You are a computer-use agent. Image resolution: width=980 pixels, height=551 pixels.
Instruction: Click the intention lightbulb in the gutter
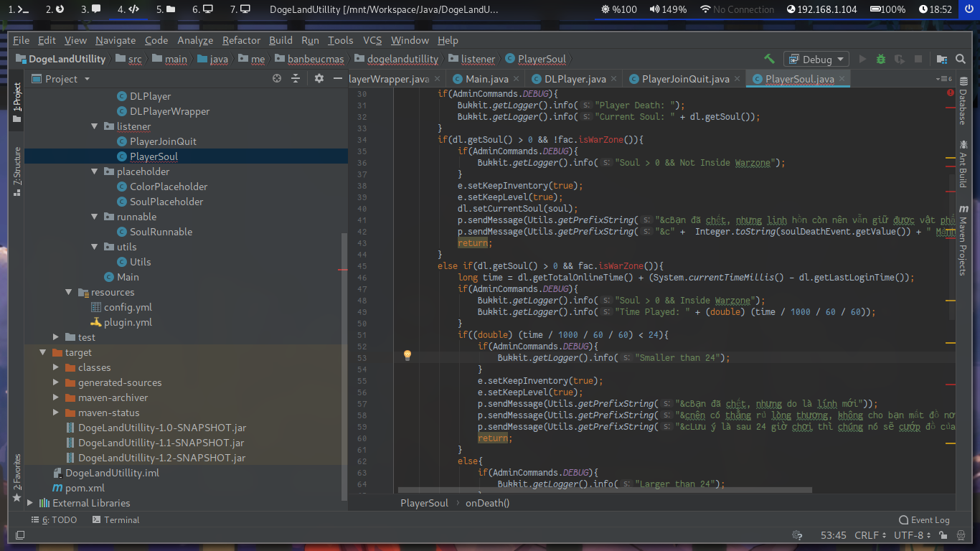(x=407, y=355)
